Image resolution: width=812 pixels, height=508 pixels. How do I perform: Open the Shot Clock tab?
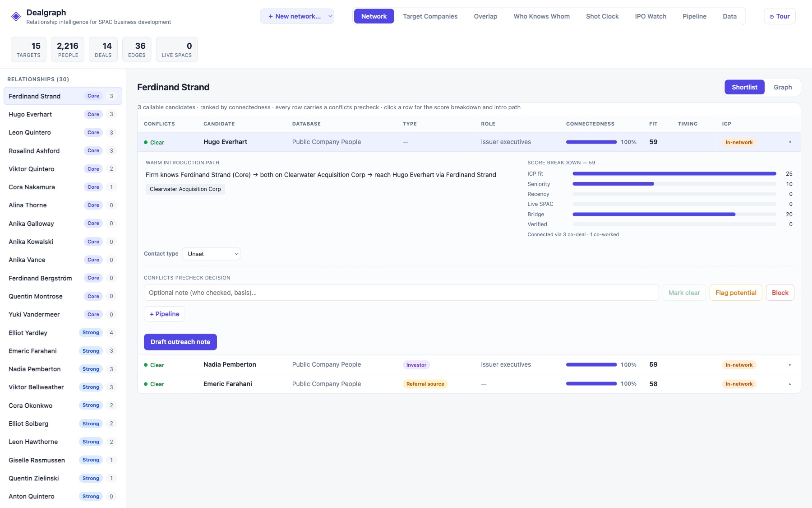pos(602,16)
